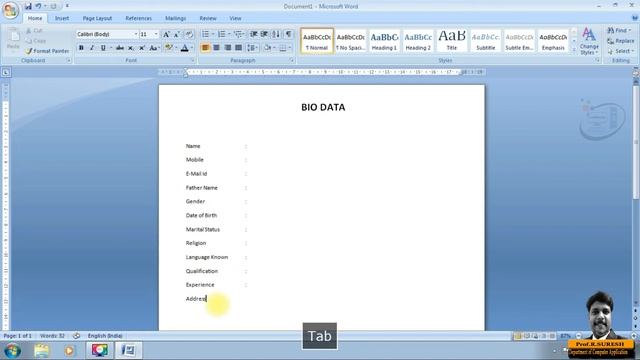The image size is (640, 360).
Task: Open the font size dropdown
Action: click(156, 34)
